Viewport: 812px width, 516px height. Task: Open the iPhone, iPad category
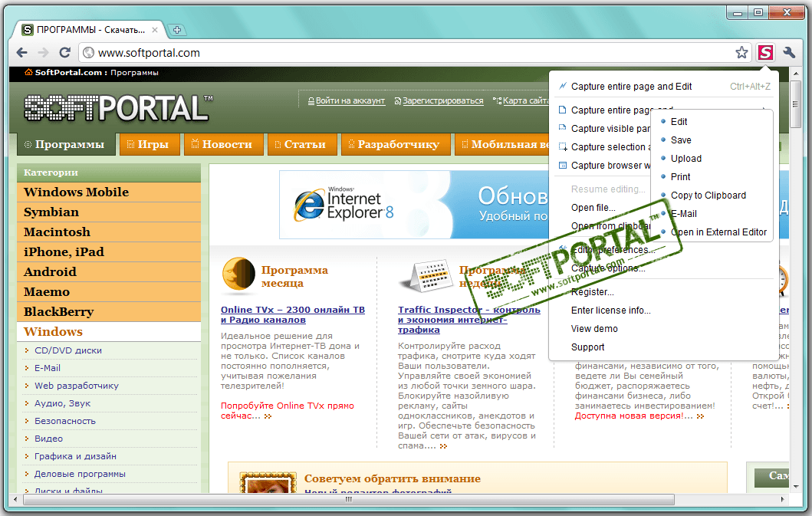[x=109, y=252]
